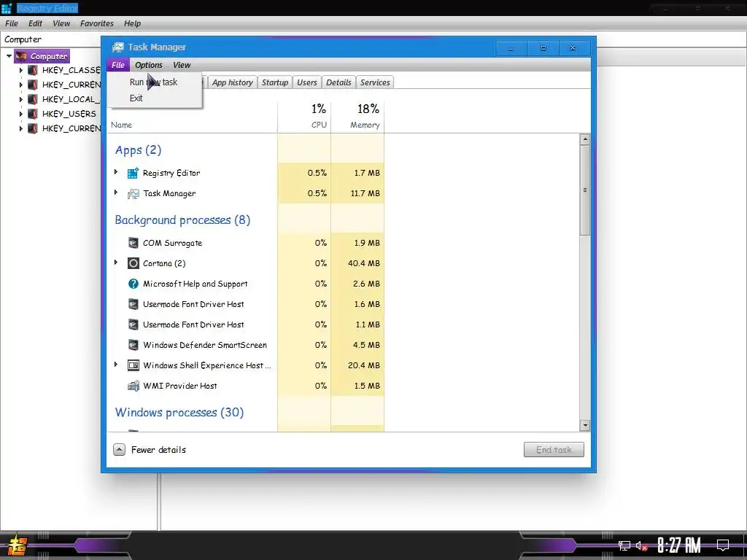Open the Edit menu in Registry Editor

click(x=35, y=23)
